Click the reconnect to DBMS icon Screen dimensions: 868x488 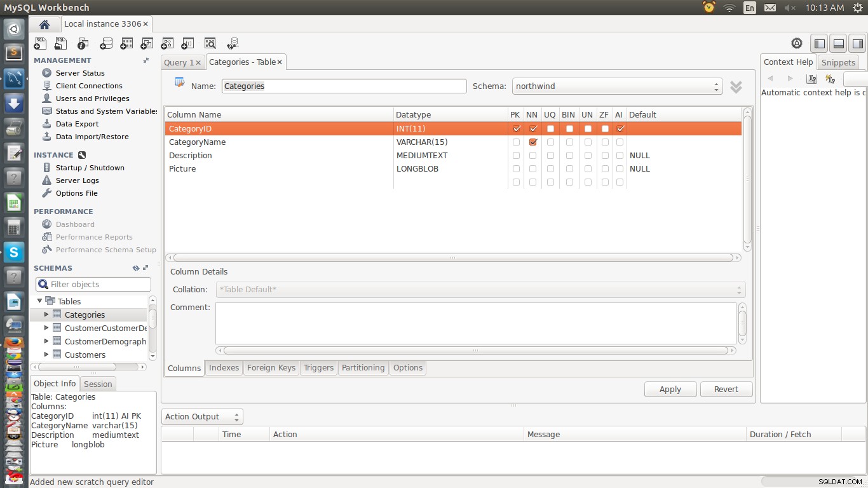pos(233,43)
